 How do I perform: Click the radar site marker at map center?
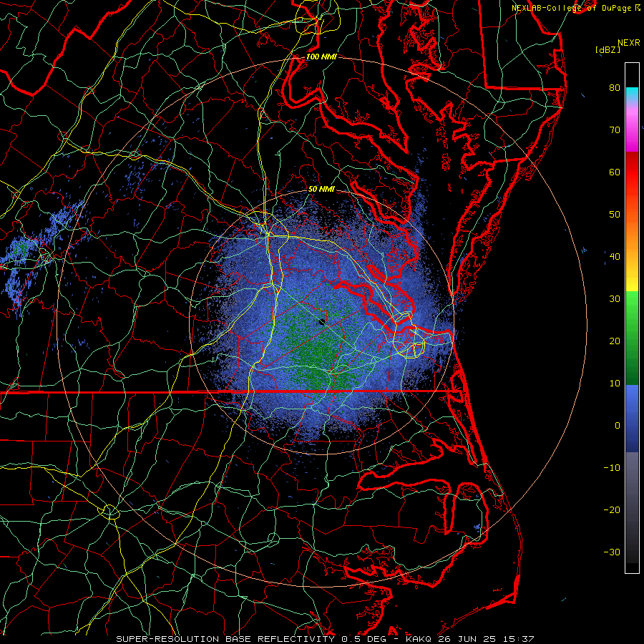[322, 322]
